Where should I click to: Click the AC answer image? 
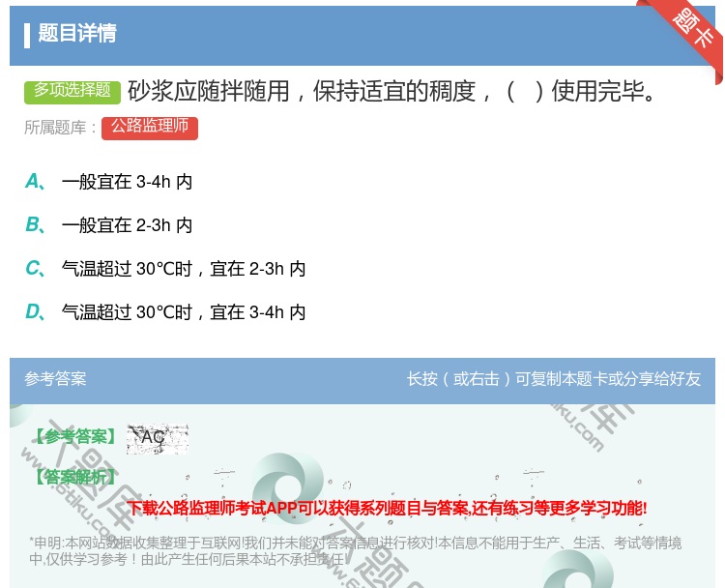[x=158, y=438]
